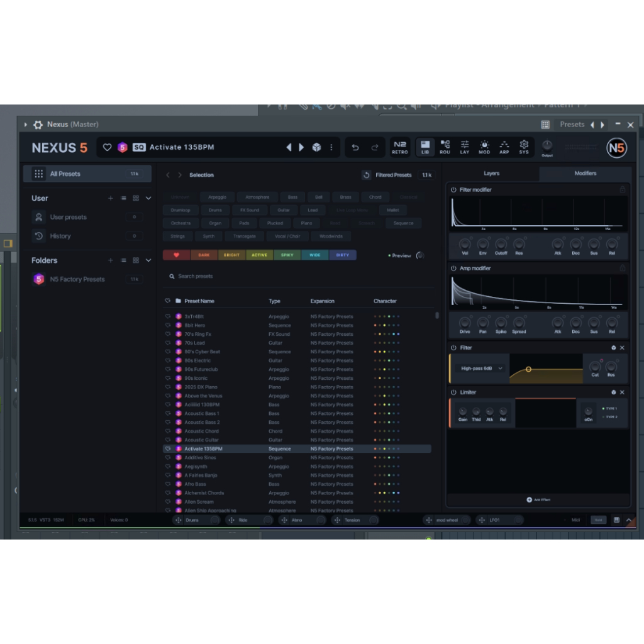Switch to the ROU routing view
Viewport: 644px width, 644px height.
click(445, 147)
